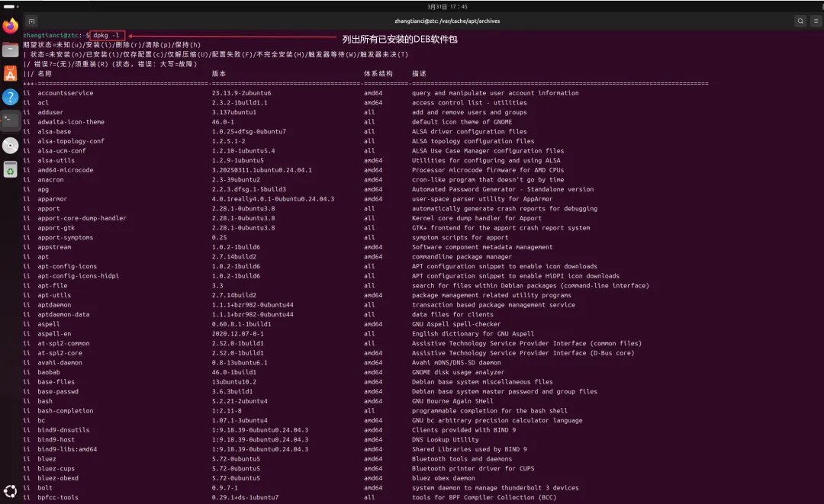Select the at-spi2-core package name
Viewport: 824px width, 504px height.
click(60, 353)
